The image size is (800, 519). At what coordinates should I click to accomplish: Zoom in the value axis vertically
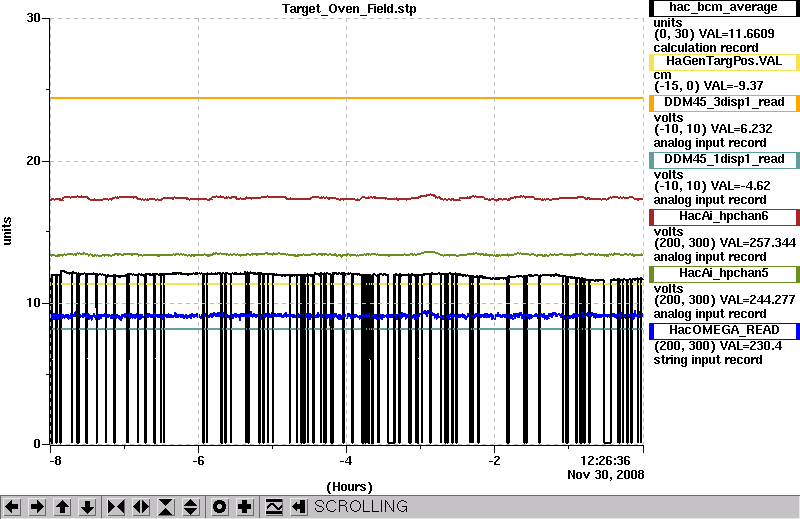(x=166, y=507)
